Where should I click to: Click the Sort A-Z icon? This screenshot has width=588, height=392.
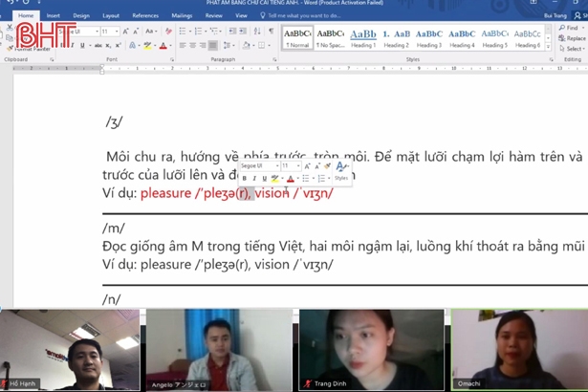pyautogui.click(x=257, y=32)
